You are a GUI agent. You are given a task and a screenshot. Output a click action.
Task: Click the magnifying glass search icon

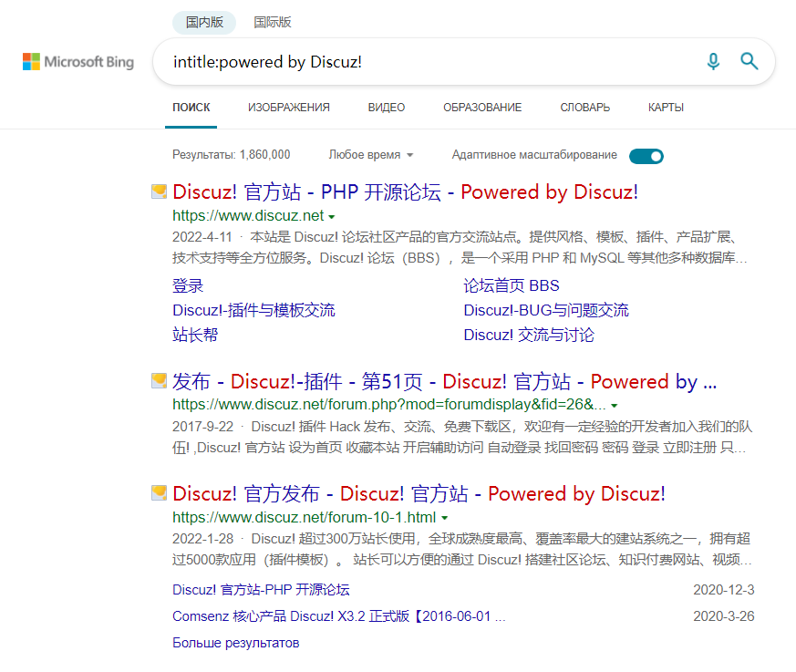tap(749, 61)
